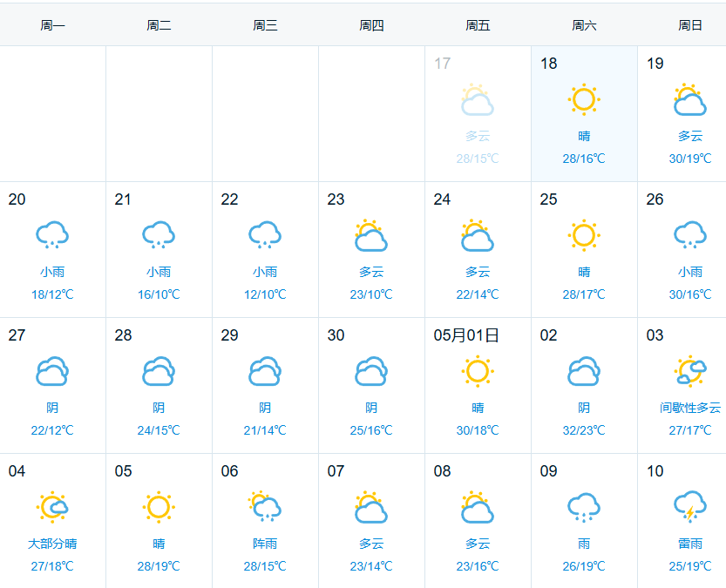Click the shower icon on day 06
Screen dimensions: 726x588
265,507
